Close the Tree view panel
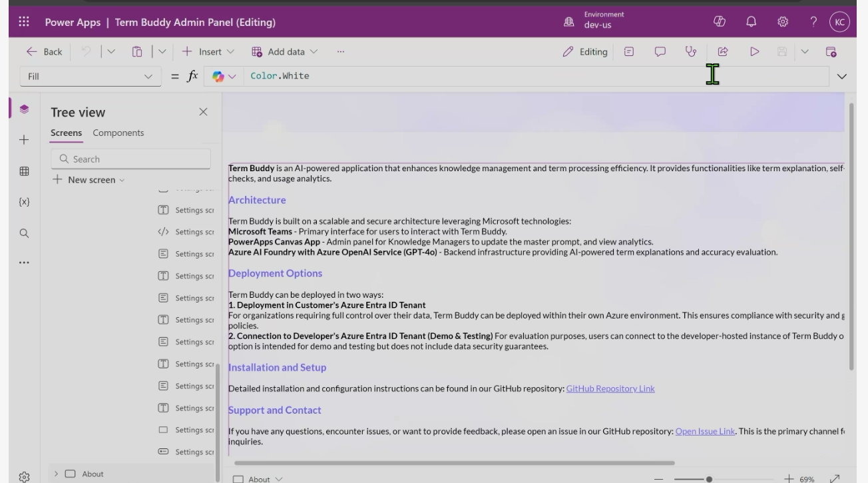868x483 pixels. coord(204,112)
